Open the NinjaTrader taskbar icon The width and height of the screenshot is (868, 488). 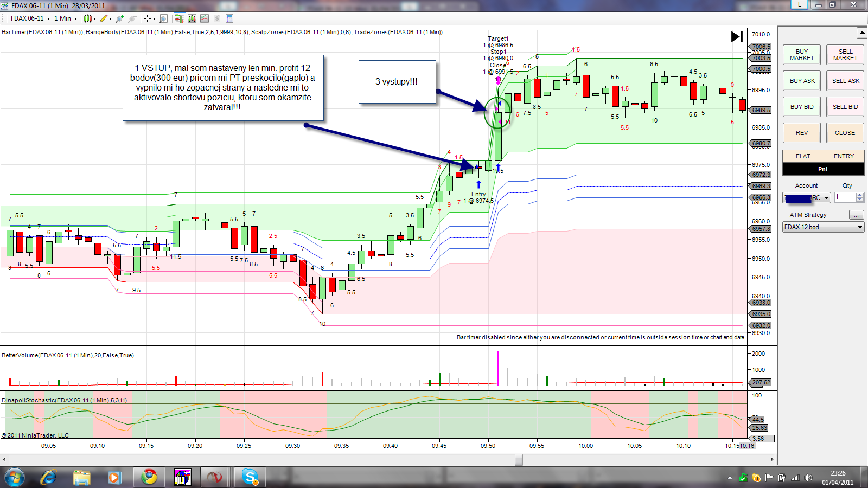click(215, 477)
